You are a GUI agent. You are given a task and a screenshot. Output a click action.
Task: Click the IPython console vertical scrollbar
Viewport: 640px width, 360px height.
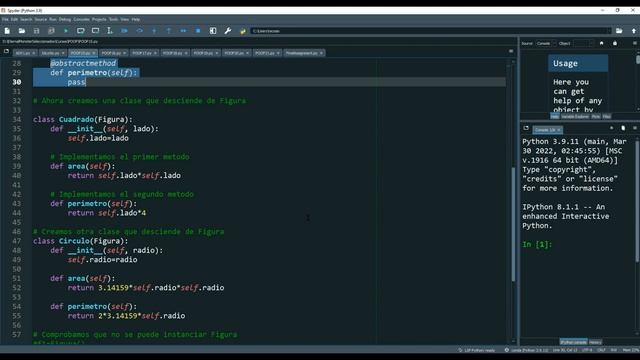(x=637, y=237)
